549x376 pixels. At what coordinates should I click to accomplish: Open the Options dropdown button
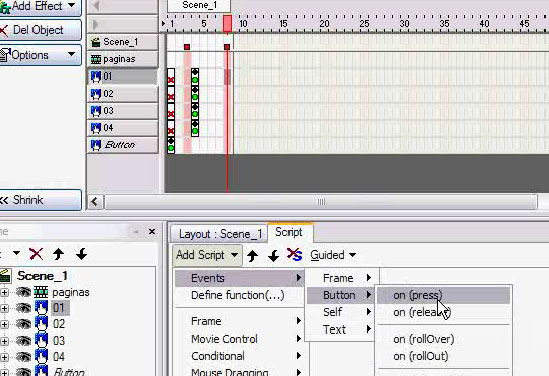39,55
